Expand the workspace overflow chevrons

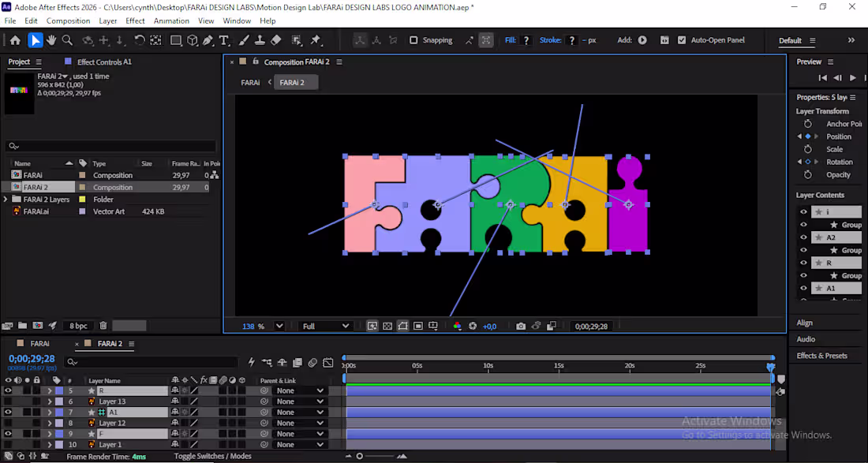[x=851, y=40]
